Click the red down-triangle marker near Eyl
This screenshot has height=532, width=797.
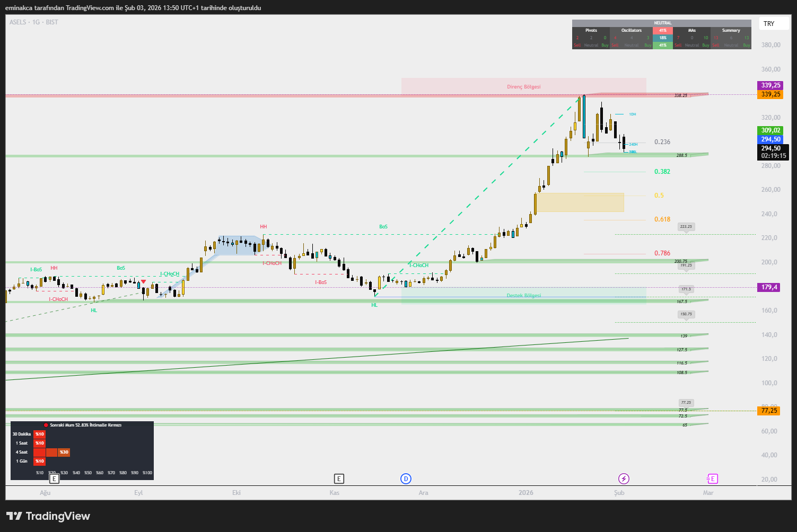click(x=143, y=282)
